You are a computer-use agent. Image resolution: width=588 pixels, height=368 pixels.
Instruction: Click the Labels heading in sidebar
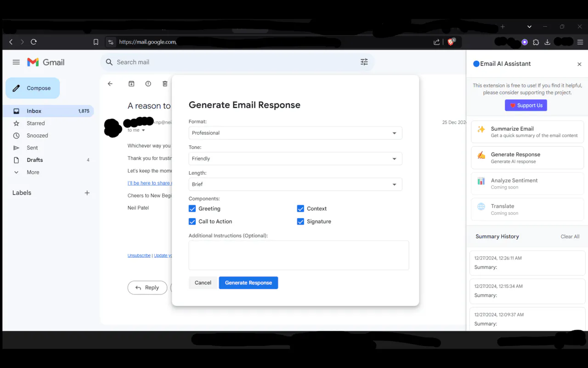22,193
